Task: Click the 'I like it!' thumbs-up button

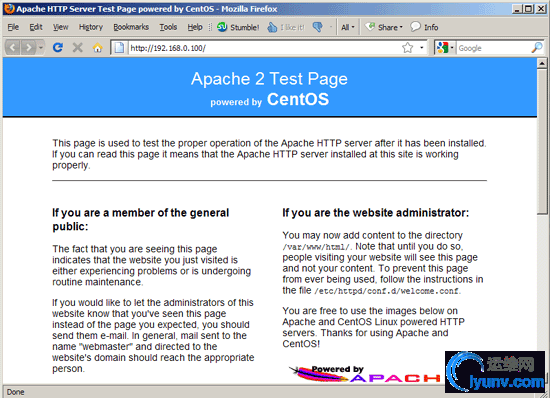Action: coord(286,27)
